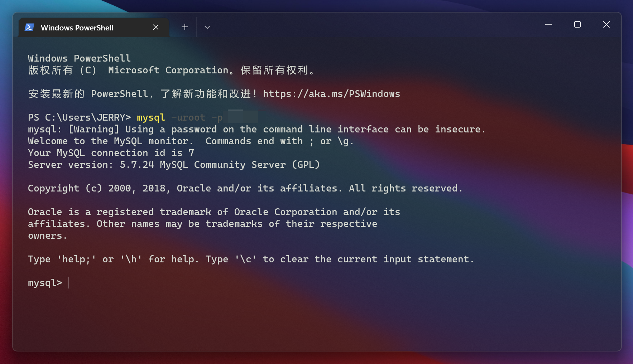Click the yellow mysql command text
This screenshot has width=633, height=364.
[151, 117]
